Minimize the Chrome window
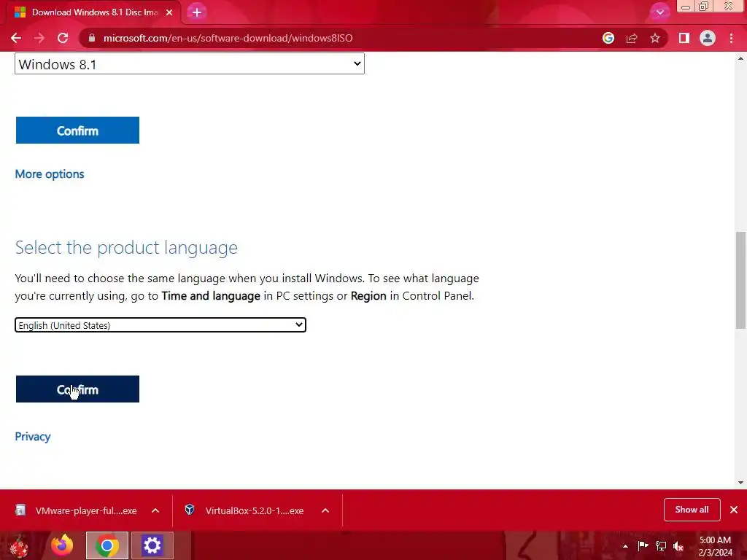 coord(686,7)
